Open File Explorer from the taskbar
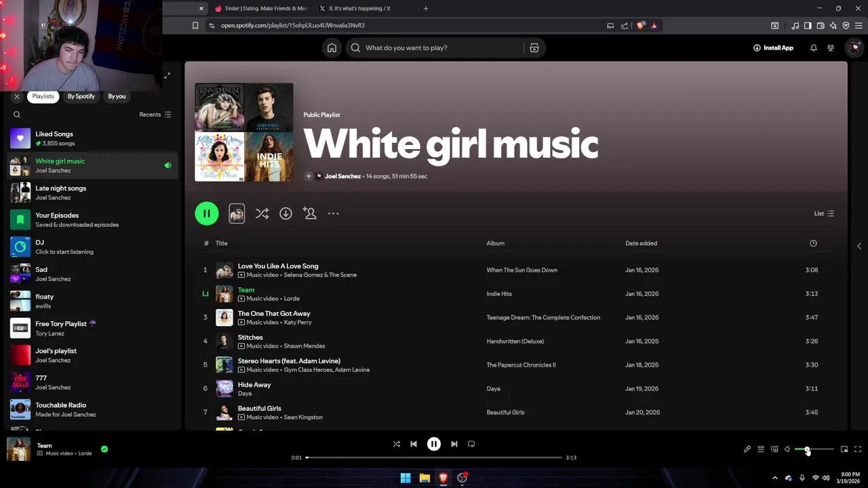The width and height of the screenshot is (868, 488). tap(425, 478)
